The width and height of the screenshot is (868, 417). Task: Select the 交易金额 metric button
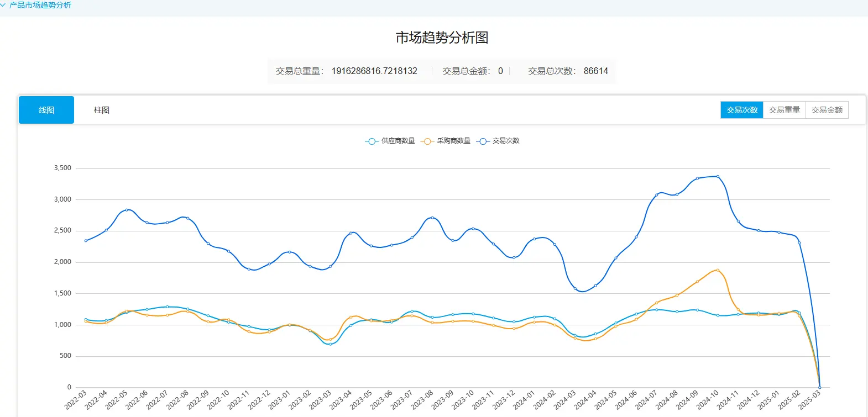coord(827,110)
